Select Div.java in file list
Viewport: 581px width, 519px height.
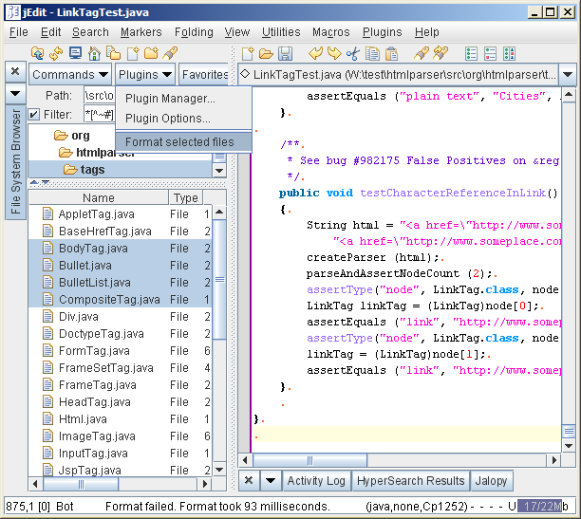pyautogui.click(x=120, y=317)
